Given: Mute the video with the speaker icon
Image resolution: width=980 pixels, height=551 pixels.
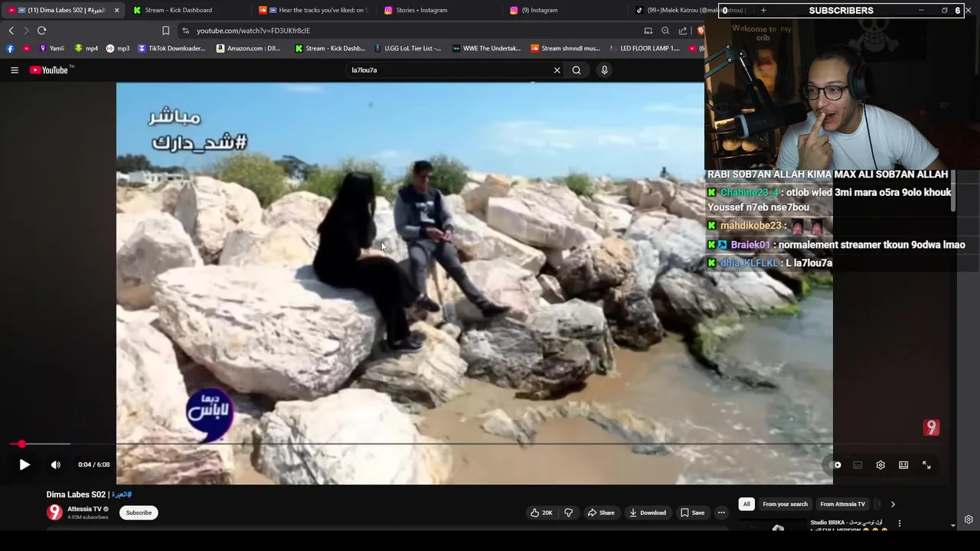Looking at the screenshot, I should pyautogui.click(x=56, y=465).
